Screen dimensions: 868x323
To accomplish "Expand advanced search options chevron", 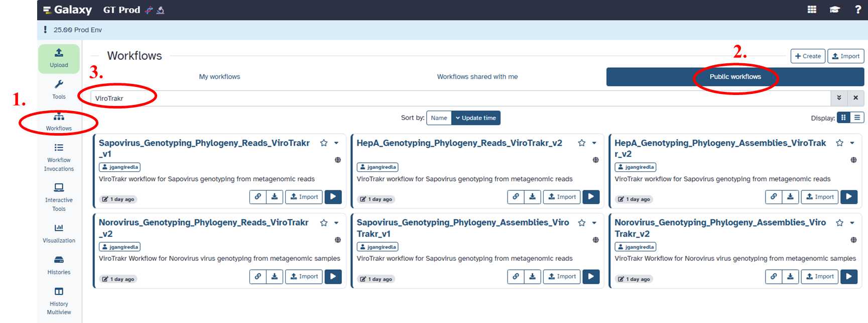I will (x=839, y=98).
